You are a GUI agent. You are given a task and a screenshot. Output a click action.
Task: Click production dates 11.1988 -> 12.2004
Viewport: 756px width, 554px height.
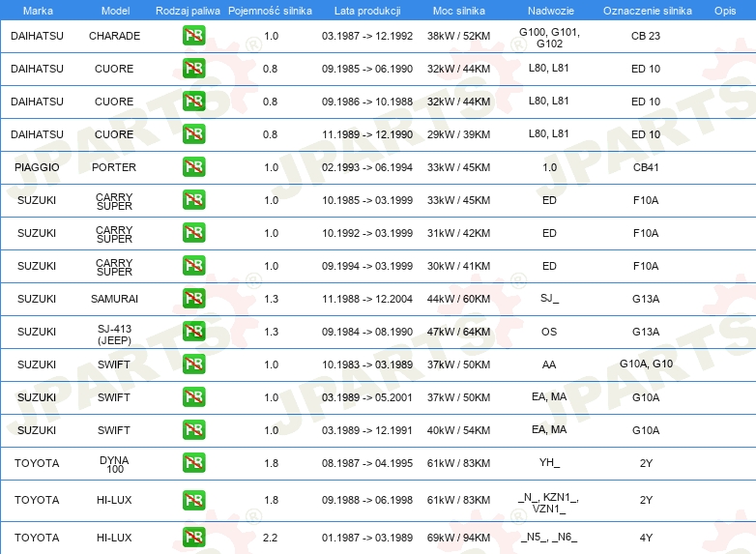pyautogui.click(x=367, y=299)
